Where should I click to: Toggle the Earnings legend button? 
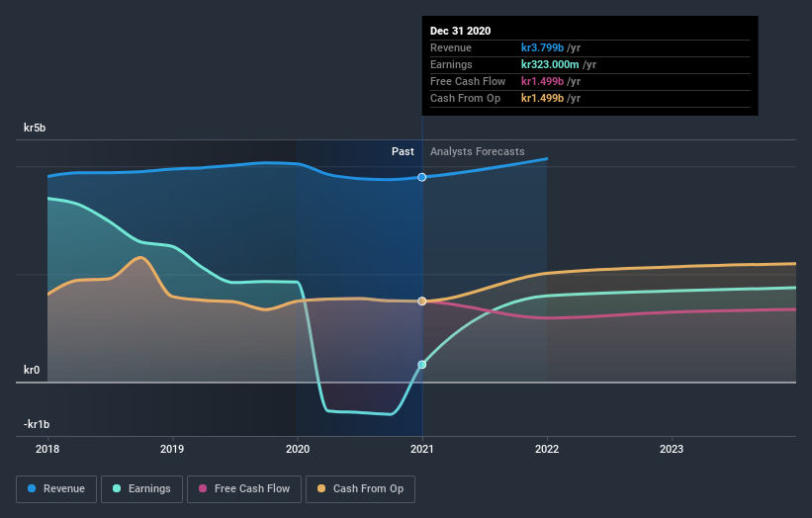pyautogui.click(x=141, y=489)
